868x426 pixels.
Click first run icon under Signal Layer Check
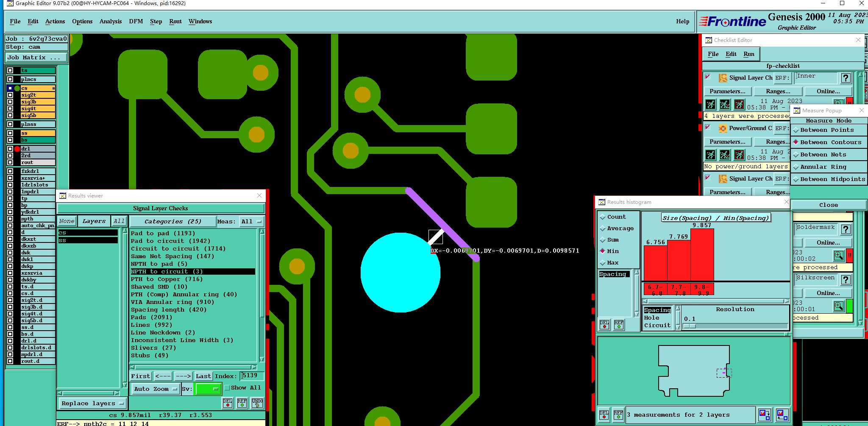(711, 104)
